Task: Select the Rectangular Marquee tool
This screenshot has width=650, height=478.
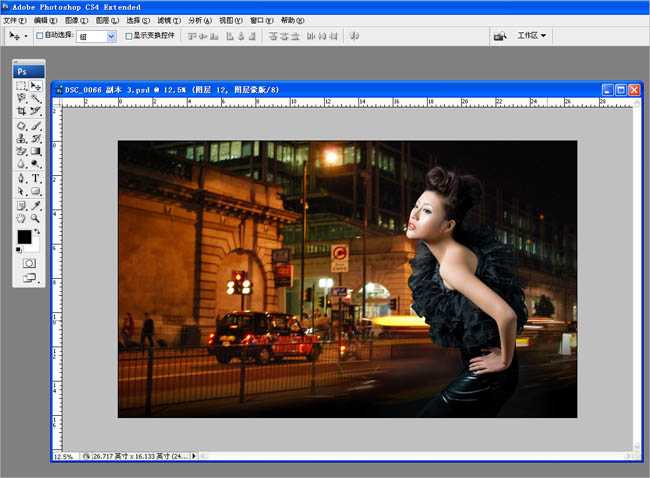Action: (x=21, y=87)
